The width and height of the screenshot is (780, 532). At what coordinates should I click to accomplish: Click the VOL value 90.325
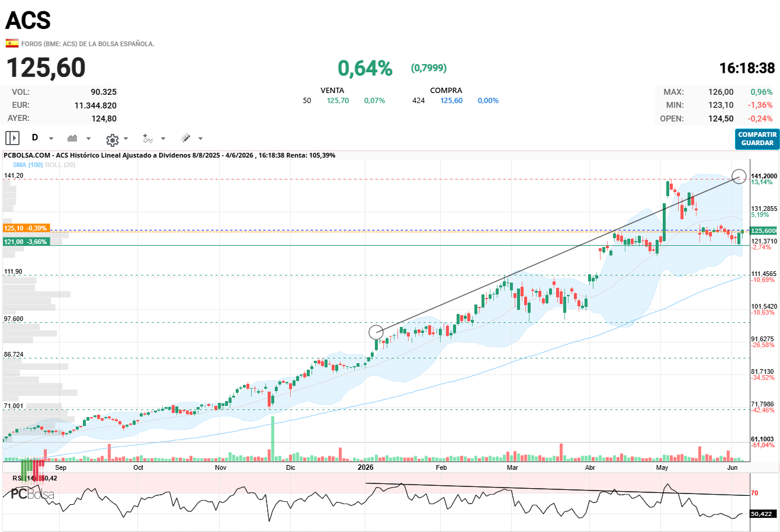(x=104, y=92)
